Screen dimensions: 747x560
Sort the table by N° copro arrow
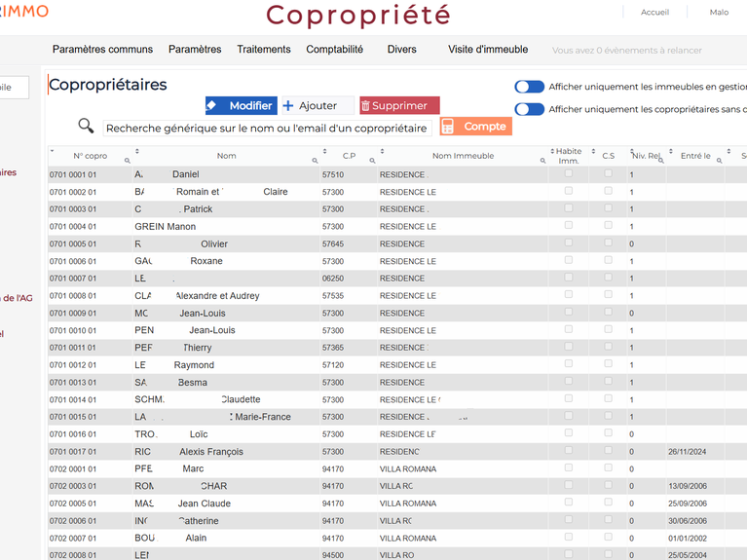(52, 151)
